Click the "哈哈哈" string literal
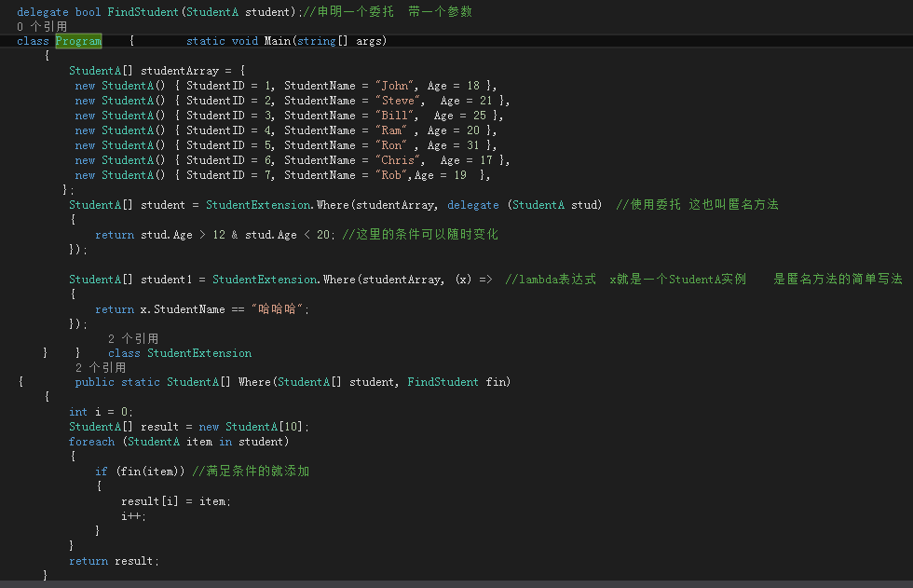 278,309
